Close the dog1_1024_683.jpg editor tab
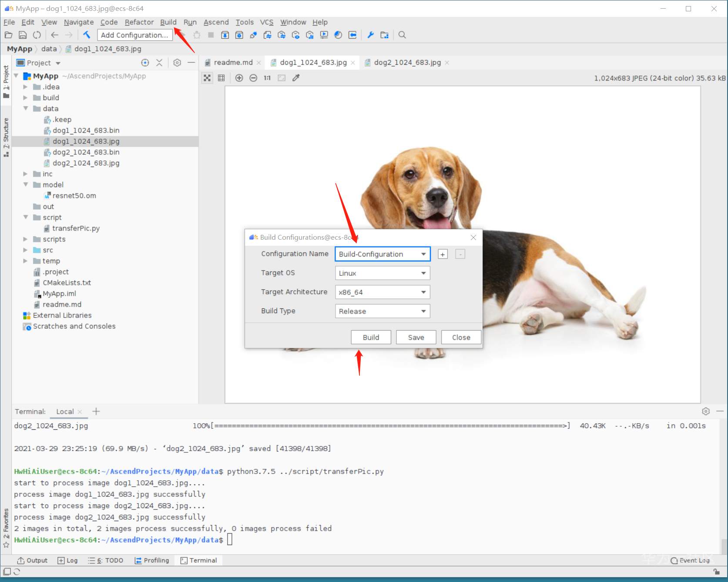This screenshot has height=582, width=728. pos(353,63)
